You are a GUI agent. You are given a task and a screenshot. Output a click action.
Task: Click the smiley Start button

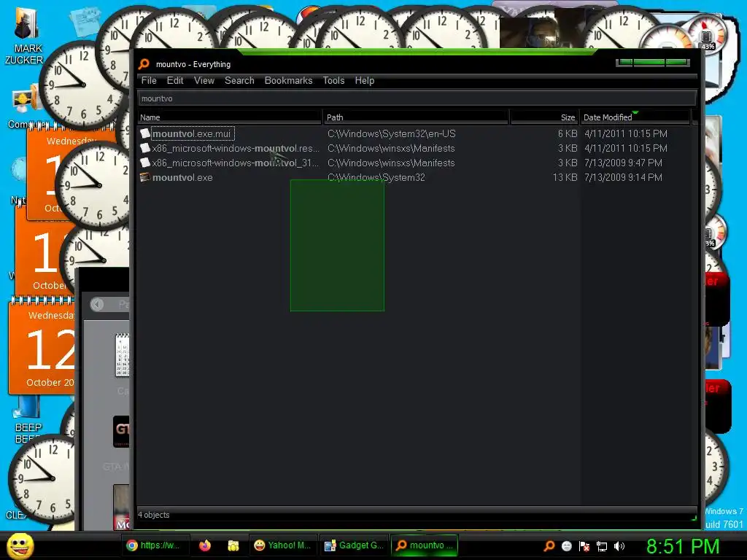[20, 545]
